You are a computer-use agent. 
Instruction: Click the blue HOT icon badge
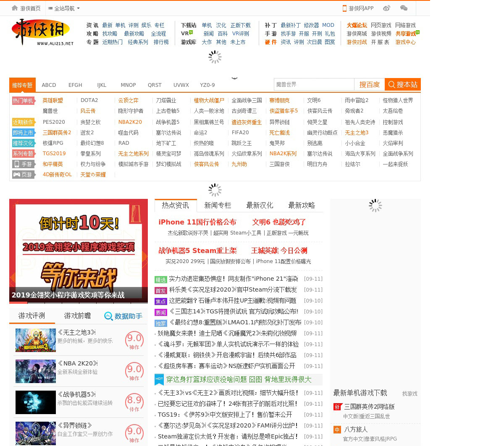point(159,379)
